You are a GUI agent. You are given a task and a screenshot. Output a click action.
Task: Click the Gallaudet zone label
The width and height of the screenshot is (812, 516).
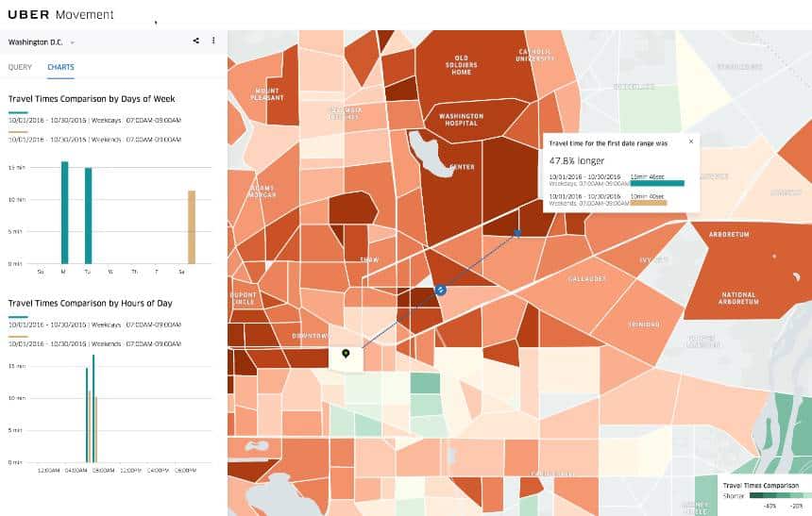coord(586,279)
